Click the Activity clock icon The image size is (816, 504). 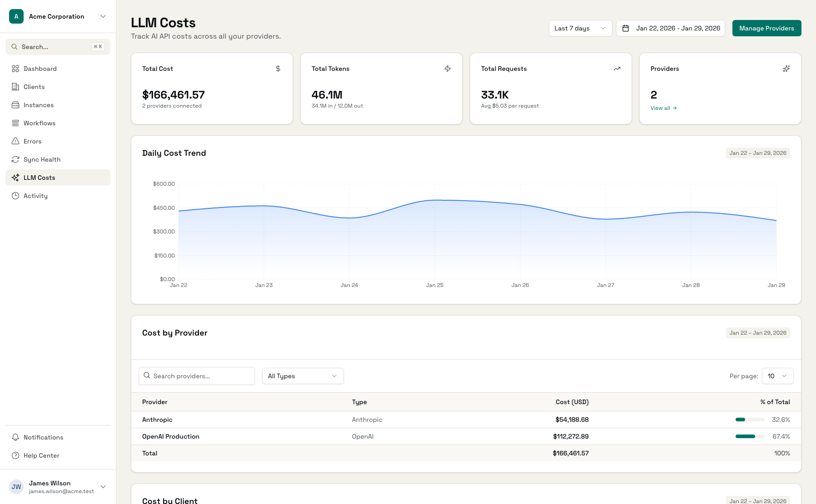[15, 196]
